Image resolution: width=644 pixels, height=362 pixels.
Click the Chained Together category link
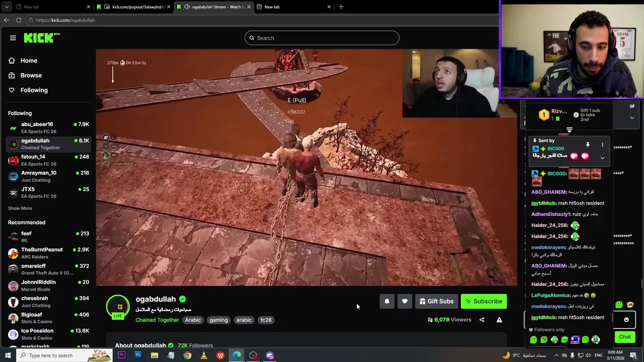point(157,320)
